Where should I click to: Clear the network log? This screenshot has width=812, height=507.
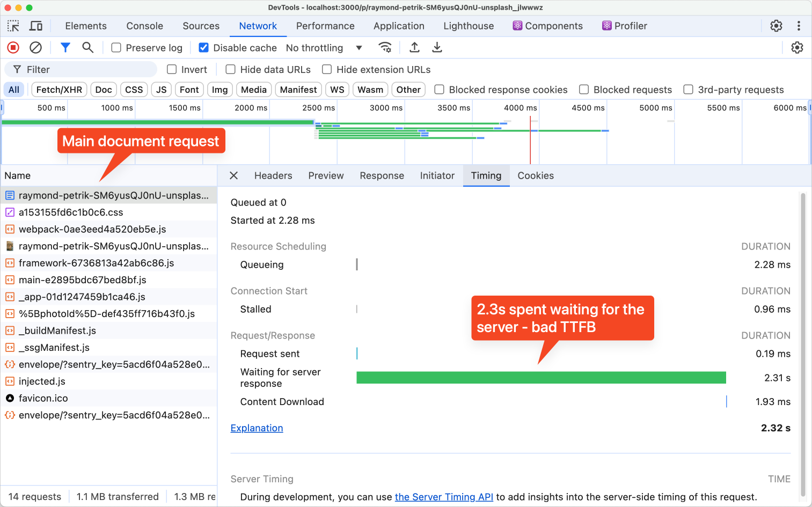tap(35, 48)
